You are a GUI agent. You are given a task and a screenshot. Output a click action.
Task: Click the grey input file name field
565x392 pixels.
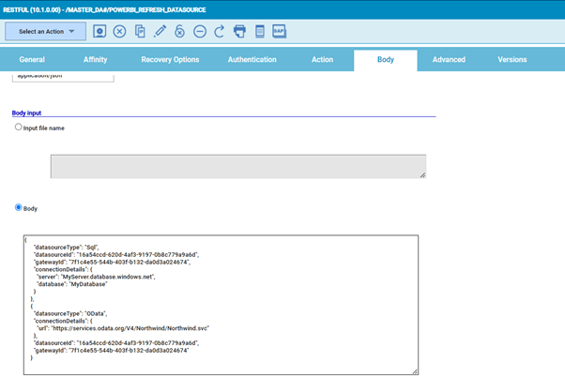(x=237, y=166)
